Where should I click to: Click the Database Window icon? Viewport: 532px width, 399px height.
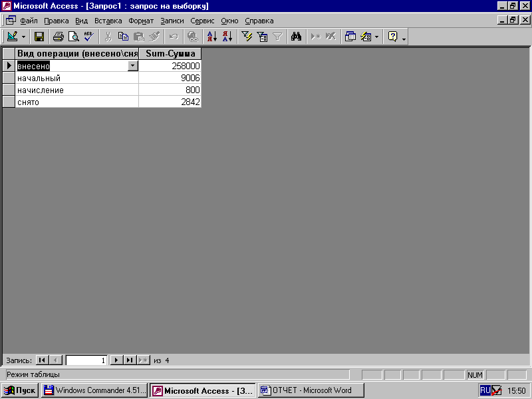pyautogui.click(x=350, y=37)
